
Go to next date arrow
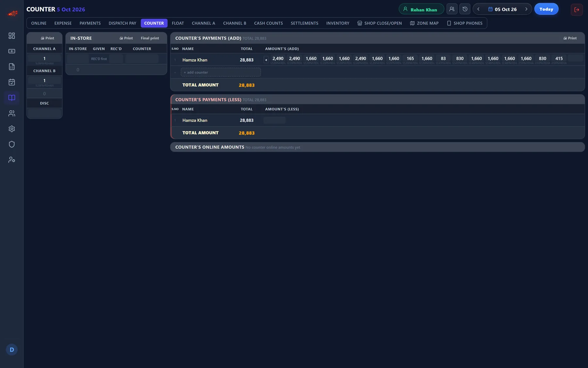coord(526,9)
